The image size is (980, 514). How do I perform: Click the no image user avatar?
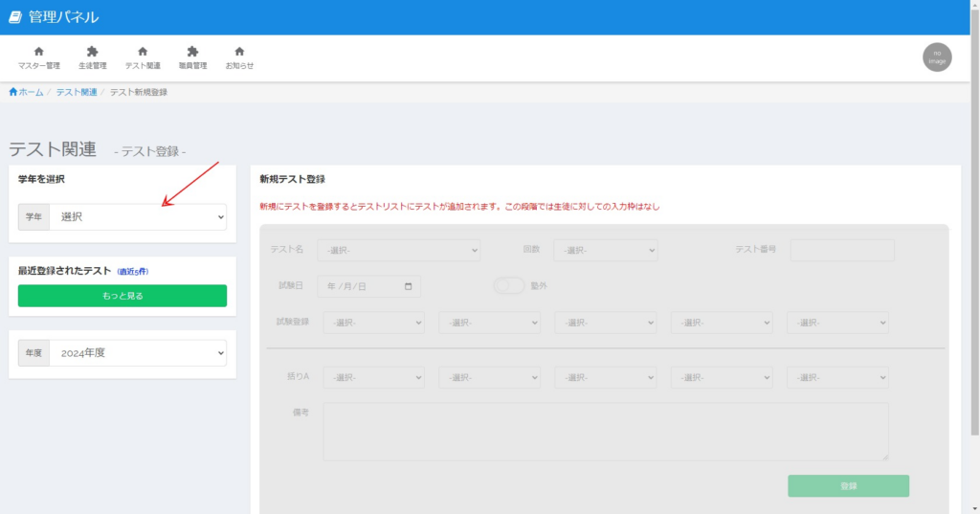point(937,57)
